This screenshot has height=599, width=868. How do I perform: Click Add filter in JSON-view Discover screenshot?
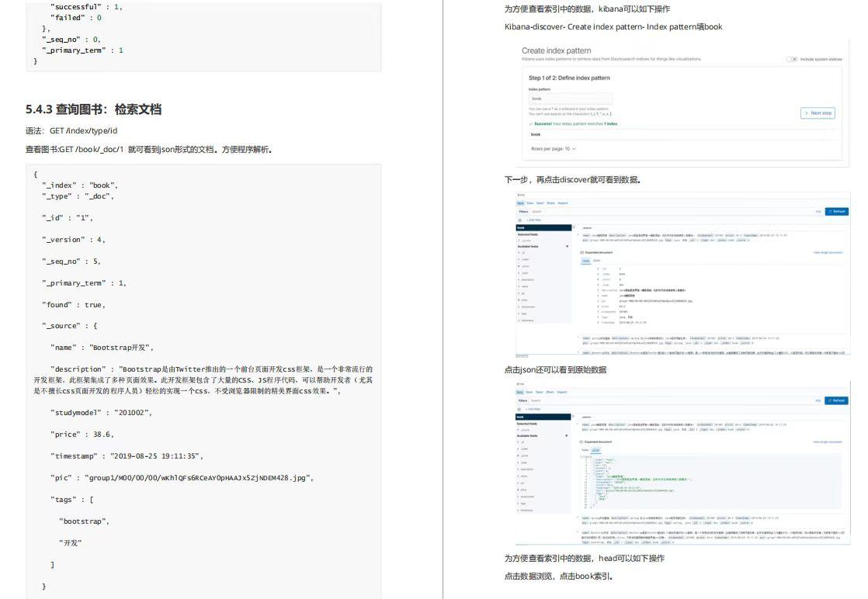coord(533,409)
